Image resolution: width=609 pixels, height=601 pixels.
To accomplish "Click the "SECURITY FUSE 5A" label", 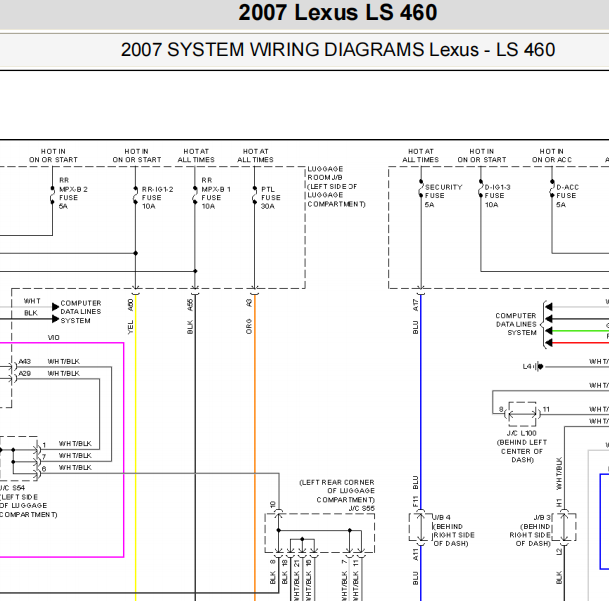I will click(x=443, y=196).
